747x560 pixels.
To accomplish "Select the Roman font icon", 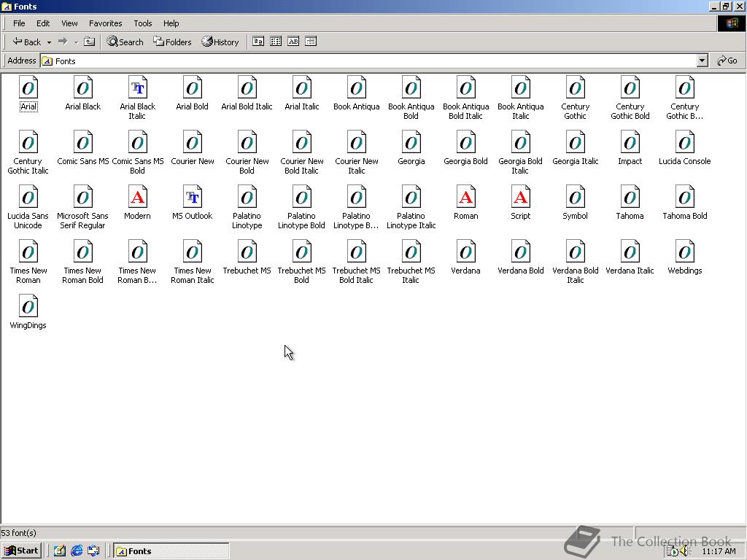I will pyautogui.click(x=465, y=203).
